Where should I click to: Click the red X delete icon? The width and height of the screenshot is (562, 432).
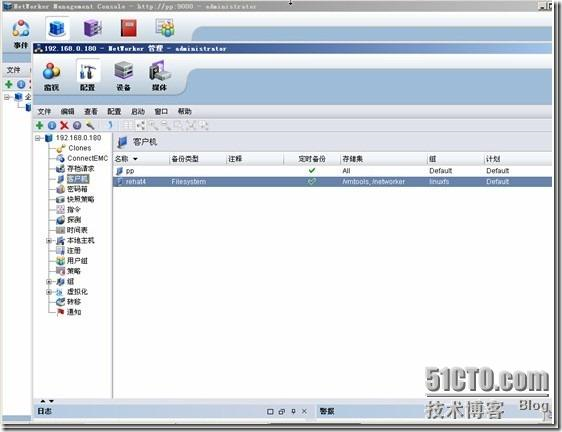(x=64, y=125)
